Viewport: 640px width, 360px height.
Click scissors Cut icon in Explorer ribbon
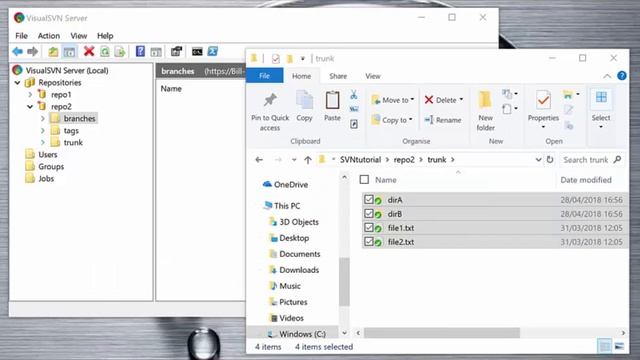tap(353, 95)
